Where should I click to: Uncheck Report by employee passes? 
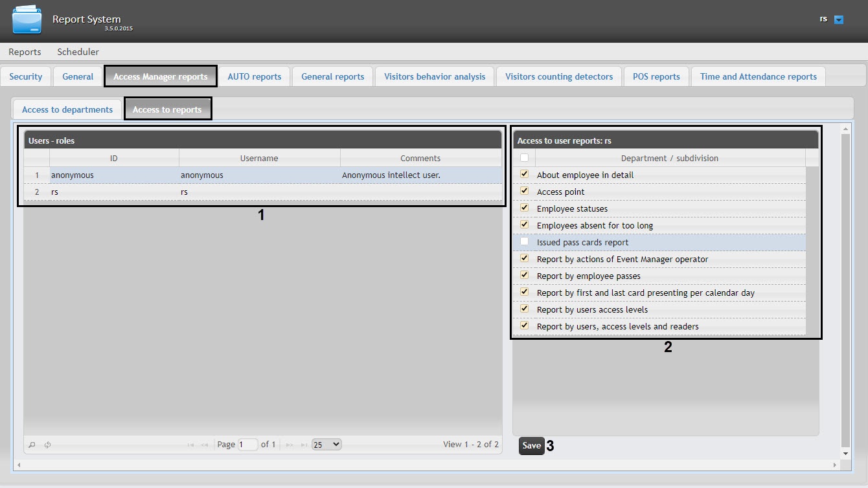(524, 276)
